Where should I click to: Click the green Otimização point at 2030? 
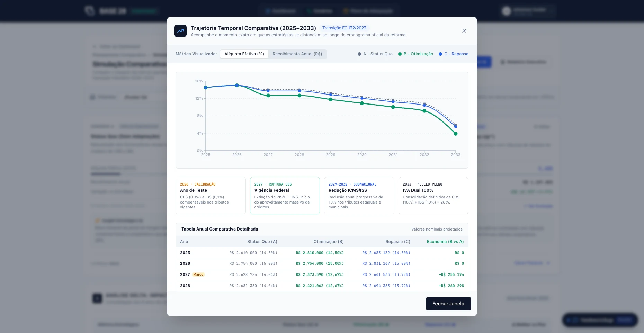[362, 103]
